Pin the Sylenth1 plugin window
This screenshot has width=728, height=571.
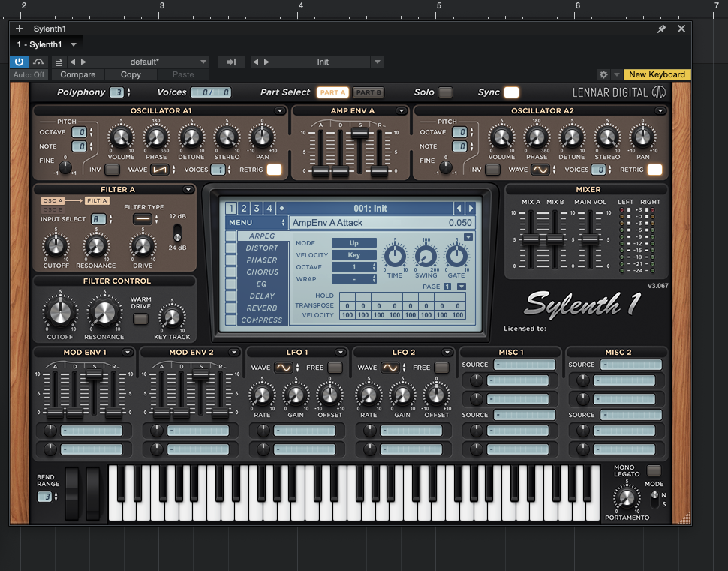[x=661, y=29]
